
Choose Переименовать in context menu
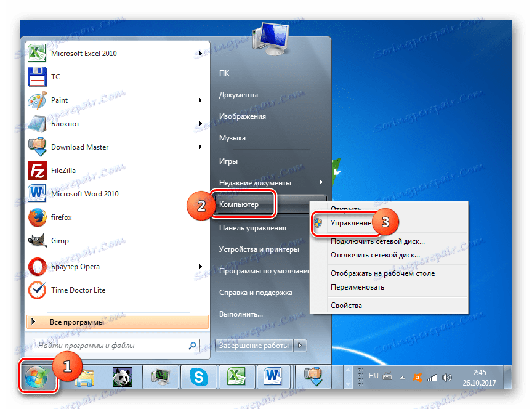[x=357, y=287]
